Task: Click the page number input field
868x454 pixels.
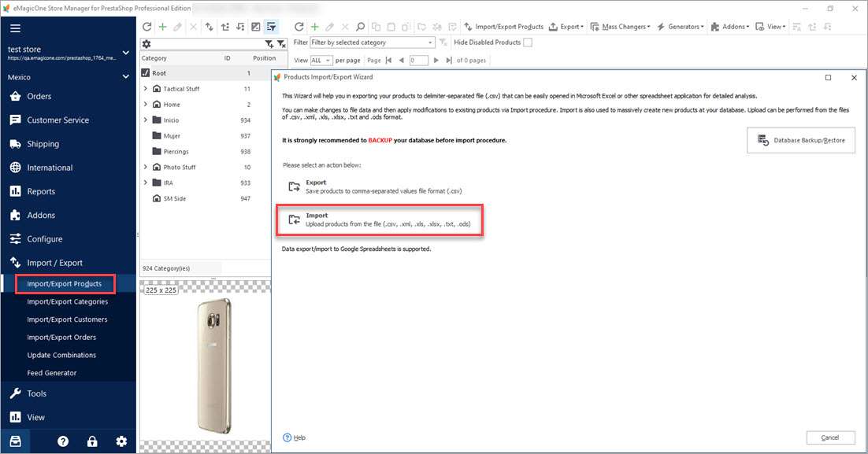Action: pyautogui.click(x=418, y=61)
